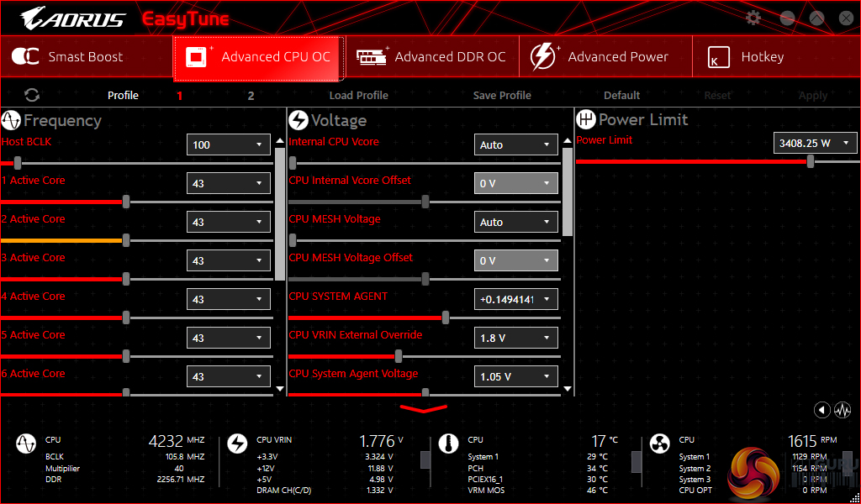Click the Hotkey K icon
This screenshot has width=861, height=504.
pos(718,57)
